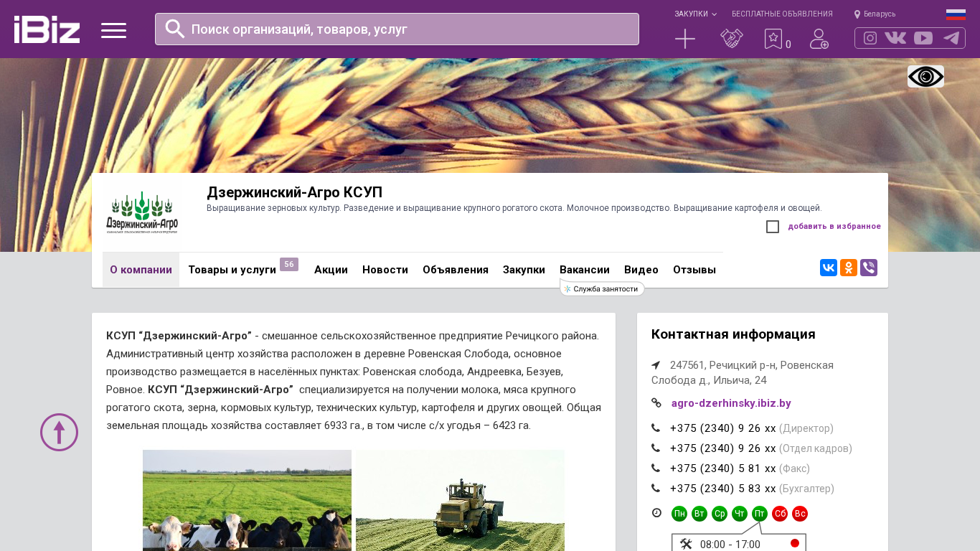This screenshot has width=980, height=551.
Task: Open the VK icon in the header
Action: tap(895, 38)
